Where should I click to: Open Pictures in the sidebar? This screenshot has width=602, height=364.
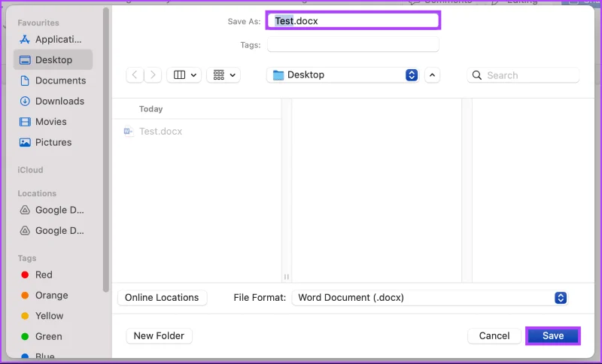pos(53,142)
